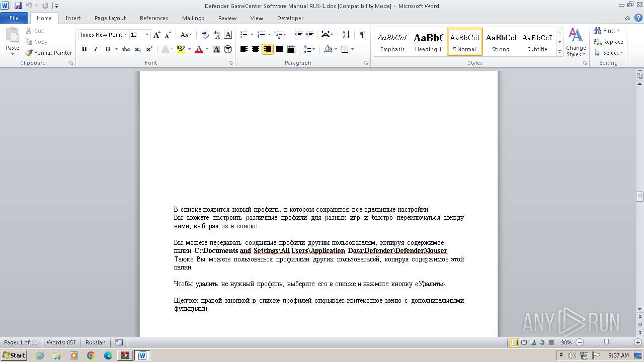Toggle Bold formatting
The height and width of the screenshot is (362, 644).
84,49
